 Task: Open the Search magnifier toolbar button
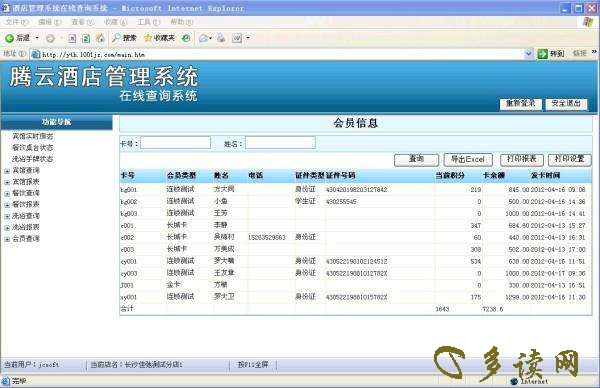[x=124, y=38]
